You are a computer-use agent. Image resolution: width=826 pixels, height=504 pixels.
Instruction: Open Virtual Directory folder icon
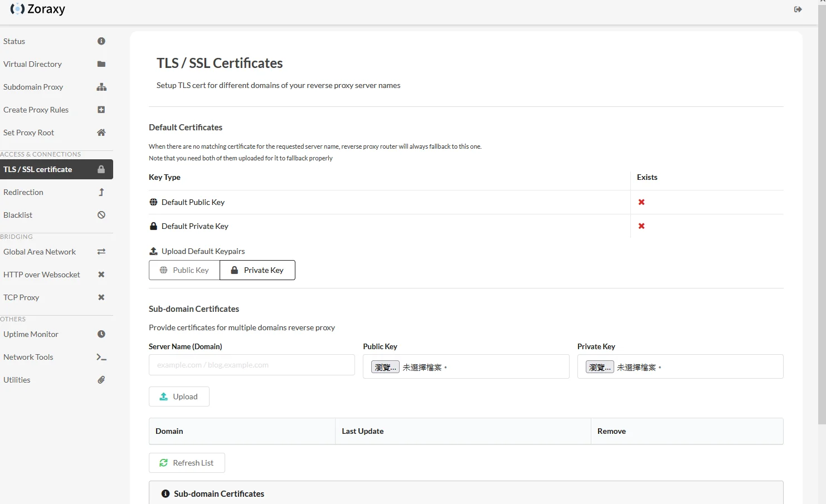[101, 64]
